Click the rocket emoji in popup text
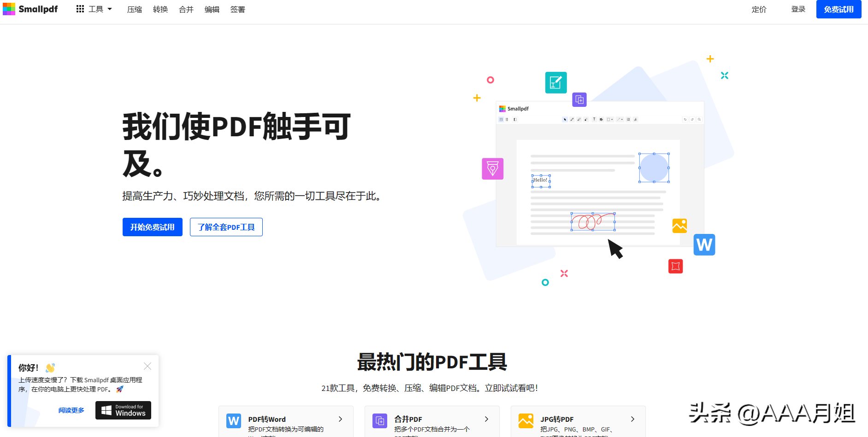The width and height of the screenshot is (868, 437). [120, 389]
